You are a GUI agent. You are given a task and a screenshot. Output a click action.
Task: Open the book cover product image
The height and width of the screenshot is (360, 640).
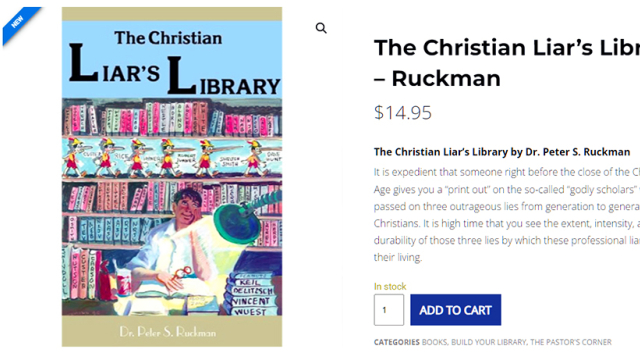pyautogui.click(x=172, y=177)
